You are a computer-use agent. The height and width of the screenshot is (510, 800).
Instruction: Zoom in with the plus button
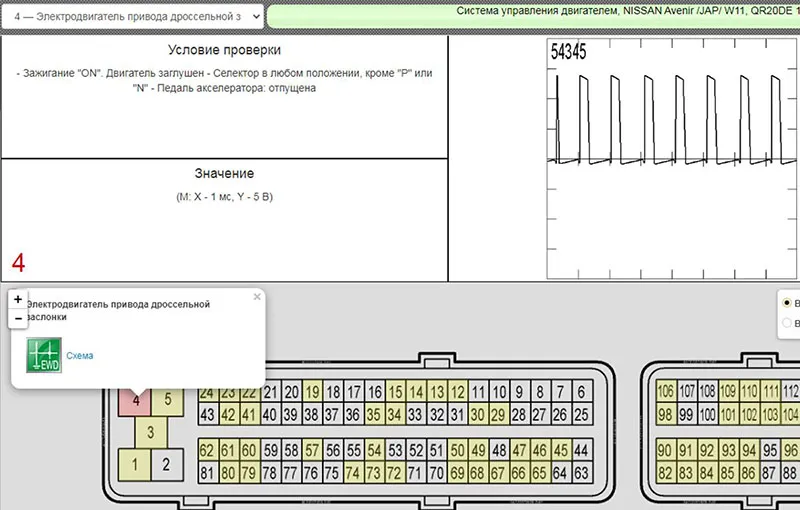tap(18, 300)
